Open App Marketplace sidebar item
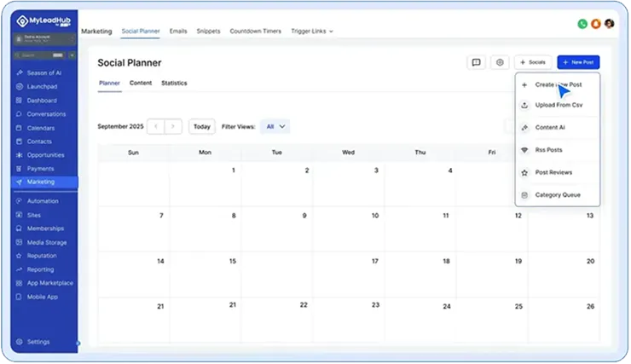631x364 pixels. [x=44, y=283]
